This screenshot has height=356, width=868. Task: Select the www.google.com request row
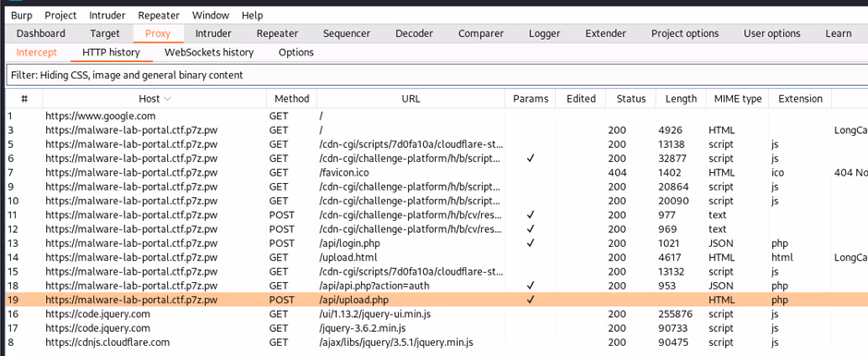point(436,116)
